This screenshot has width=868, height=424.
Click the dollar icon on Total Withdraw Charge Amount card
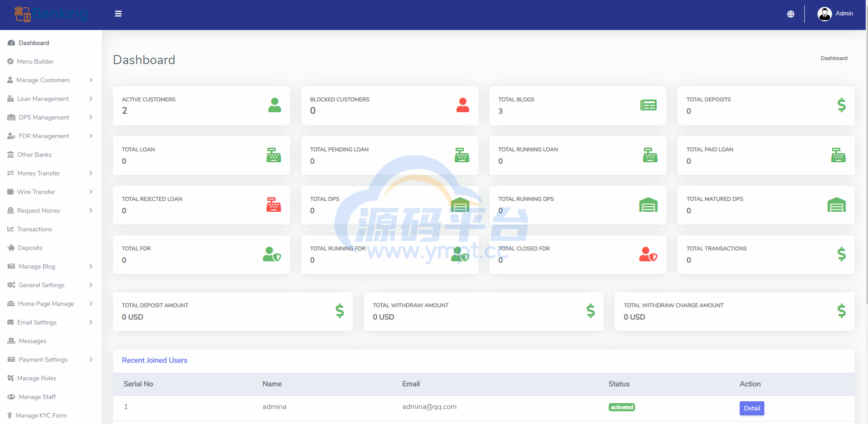[x=842, y=311]
